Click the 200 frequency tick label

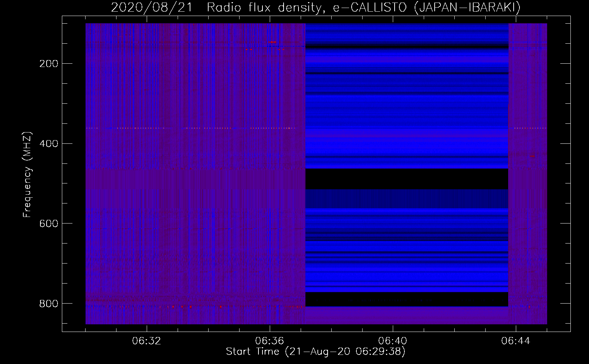pyautogui.click(x=49, y=64)
